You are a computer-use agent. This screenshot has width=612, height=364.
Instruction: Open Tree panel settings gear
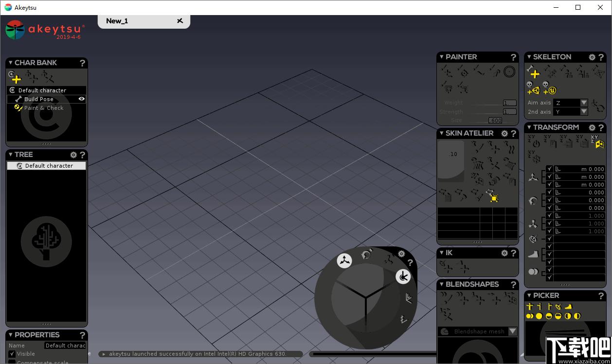(73, 155)
